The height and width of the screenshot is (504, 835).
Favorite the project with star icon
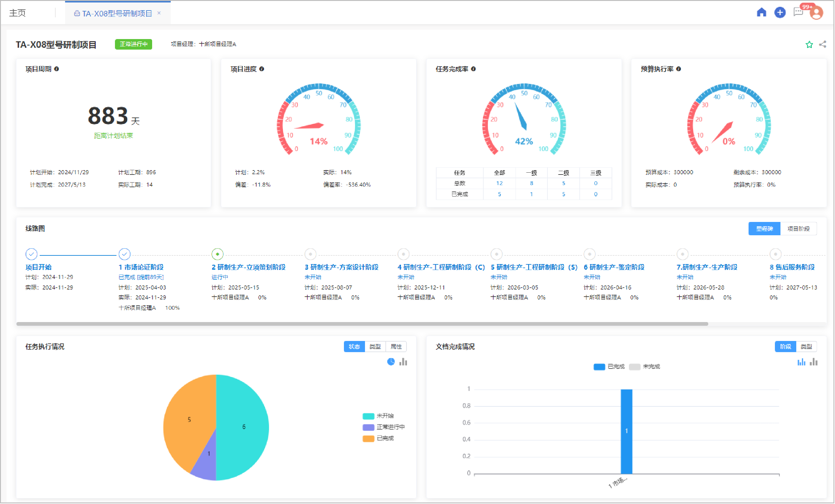[809, 44]
